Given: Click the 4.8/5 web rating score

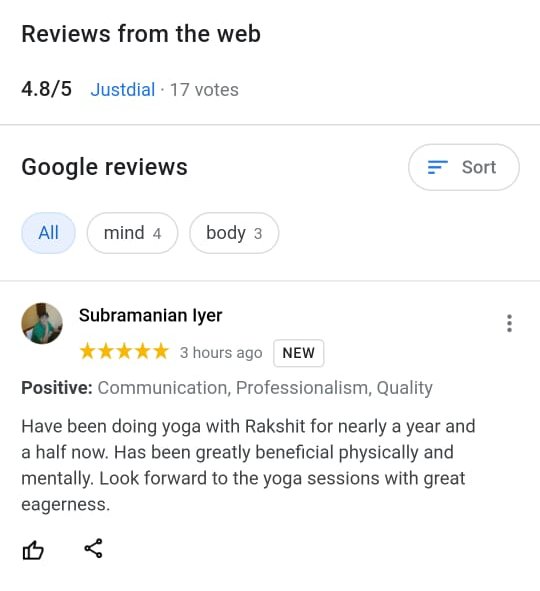Looking at the screenshot, I should click(x=46, y=89).
